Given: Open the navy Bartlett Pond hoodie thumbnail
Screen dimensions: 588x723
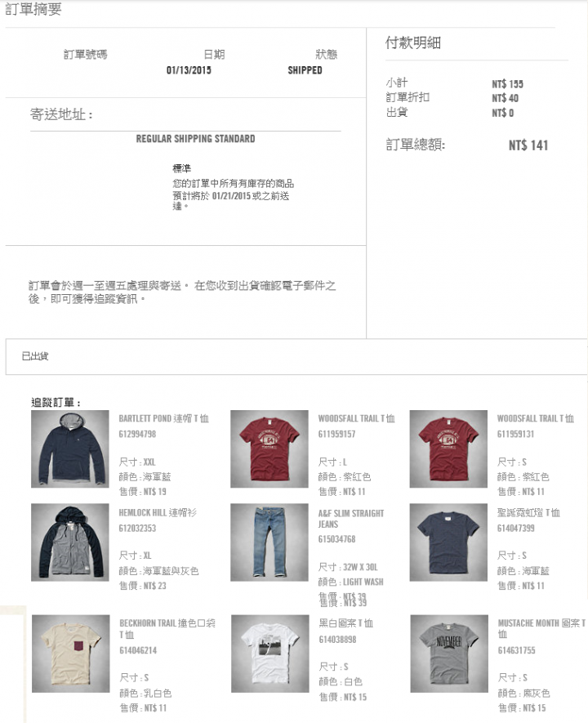Looking at the screenshot, I should (x=70, y=449).
